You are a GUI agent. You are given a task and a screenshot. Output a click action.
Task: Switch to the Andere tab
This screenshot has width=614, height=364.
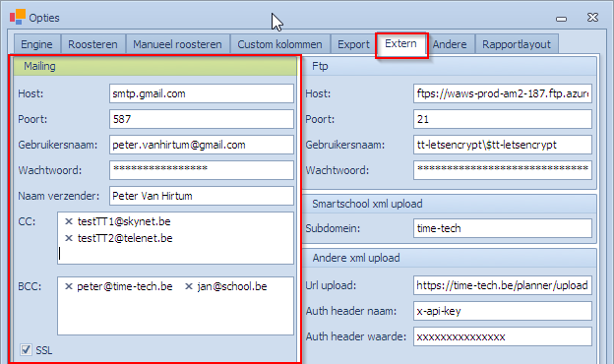pyautogui.click(x=450, y=44)
